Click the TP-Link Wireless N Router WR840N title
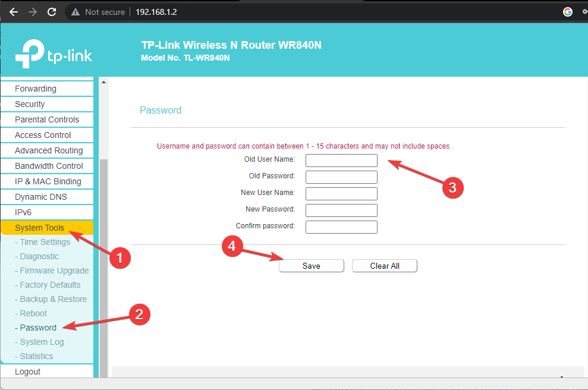This screenshot has height=390, width=588. click(x=231, y=45)
